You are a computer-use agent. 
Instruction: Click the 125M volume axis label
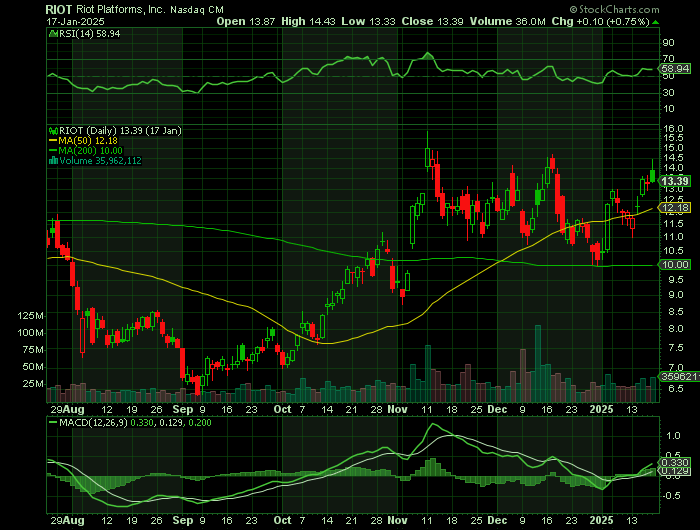(31, 316)
